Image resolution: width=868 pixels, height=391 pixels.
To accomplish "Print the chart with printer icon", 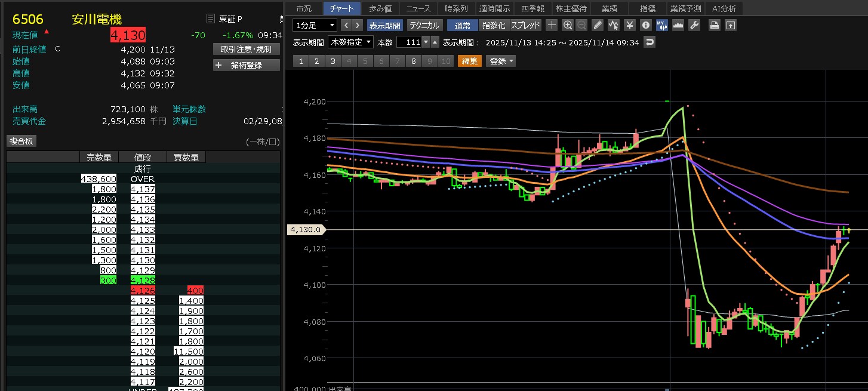I will (714, 25).
